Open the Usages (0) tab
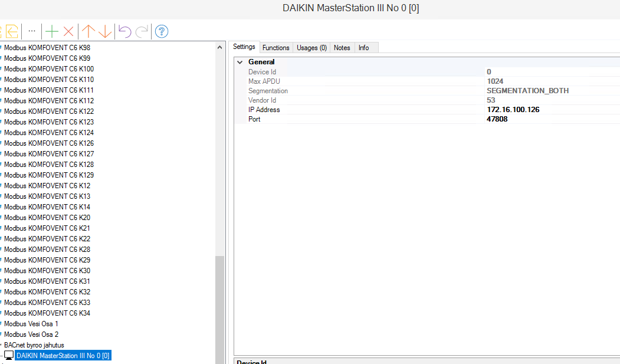The width and height of the screenshot is (620, 364). tap(311, 48)
